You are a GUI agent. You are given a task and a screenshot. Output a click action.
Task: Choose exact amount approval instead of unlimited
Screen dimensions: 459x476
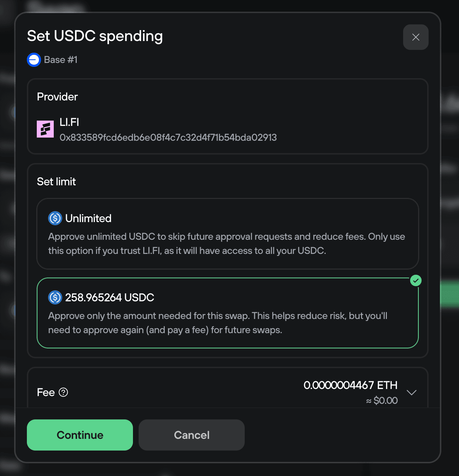[x=227, y=313]
